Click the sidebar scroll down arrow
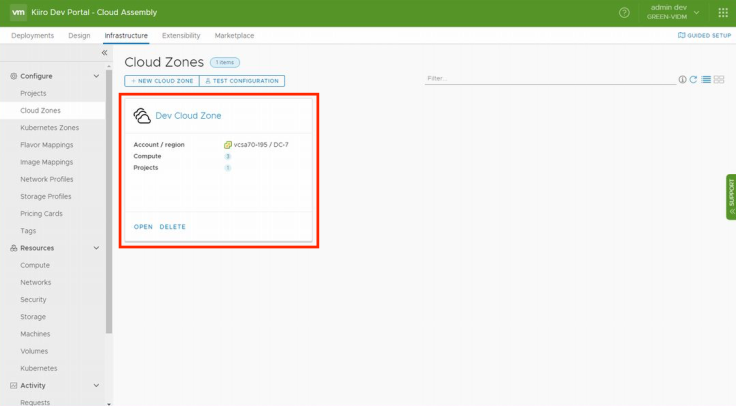This screenshot has height=406, width=736. (109, 403)
